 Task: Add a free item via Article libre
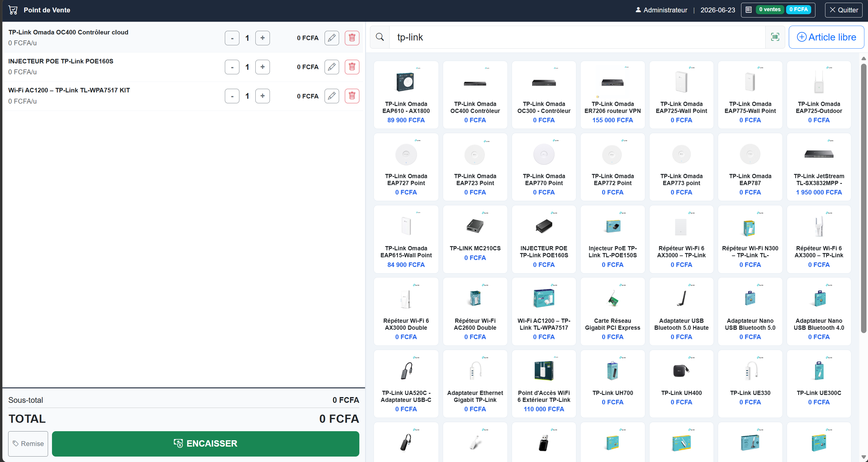(826, 37)
